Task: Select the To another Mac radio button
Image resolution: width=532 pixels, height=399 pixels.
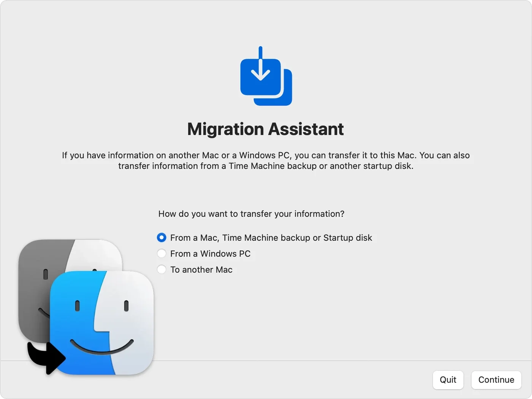Action: click(161, 269)
